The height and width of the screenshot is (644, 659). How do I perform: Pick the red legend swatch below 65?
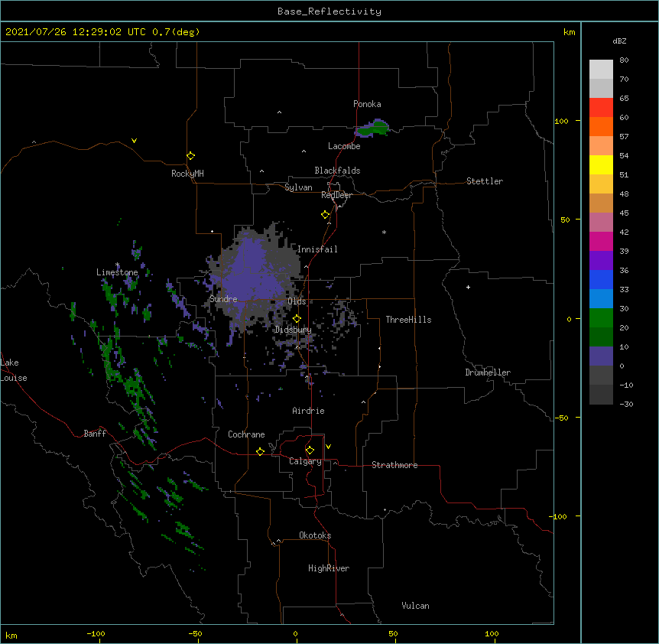[x=601, y=108]
